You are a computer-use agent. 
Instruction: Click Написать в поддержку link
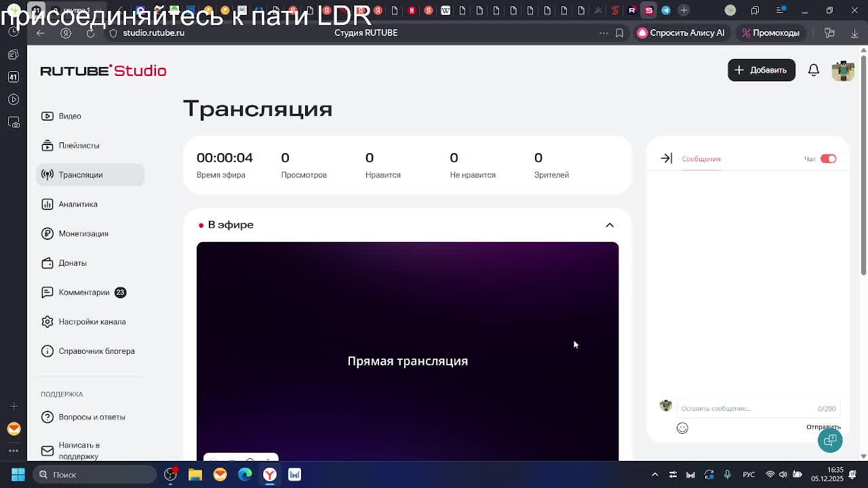pos(79,451)
